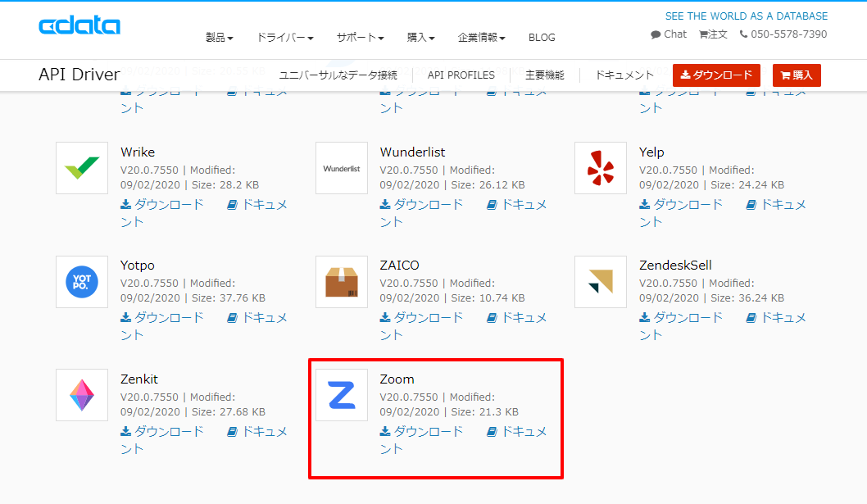This screenshot has height=504, width=867.
Task: Open the 注文 cart link
Action: pyautogui.click(x=713, y=34)
